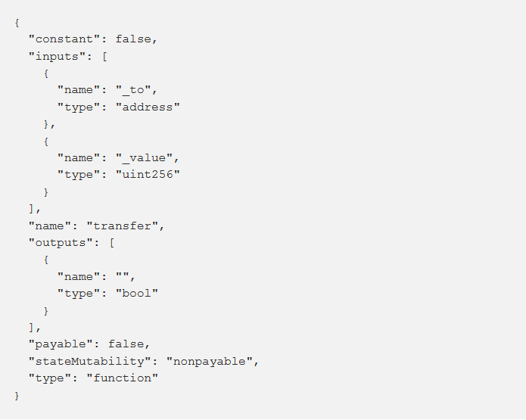Click the opening bracket after outputs
Image resolution: width=526 pixels, height=420 pixels.
tap(112, 242)
